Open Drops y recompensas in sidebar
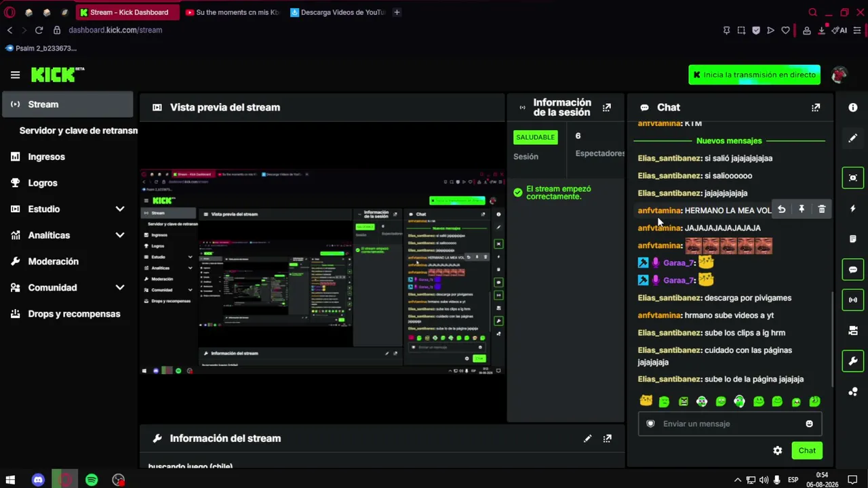The image size is (868, 488). (74, 314)
